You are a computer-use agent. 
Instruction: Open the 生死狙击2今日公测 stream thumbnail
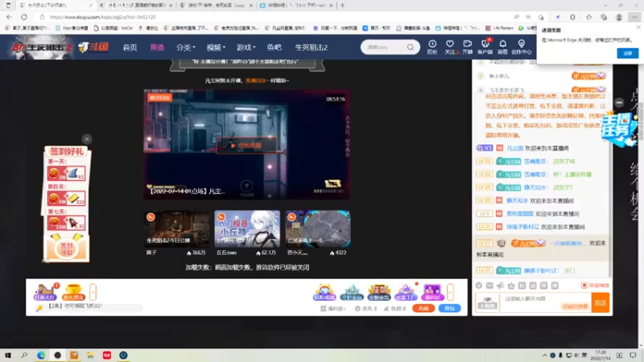(176, 228)
